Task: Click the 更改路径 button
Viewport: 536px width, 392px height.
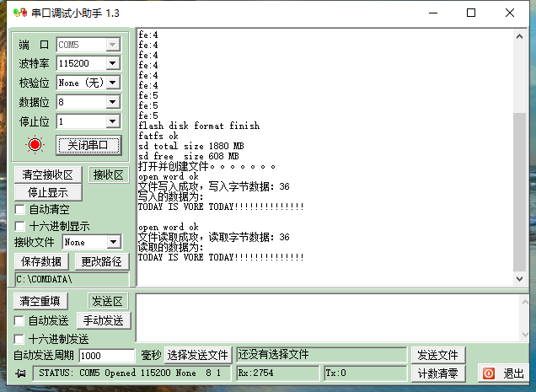Action: pyautogui.click(x=101, y=261)
